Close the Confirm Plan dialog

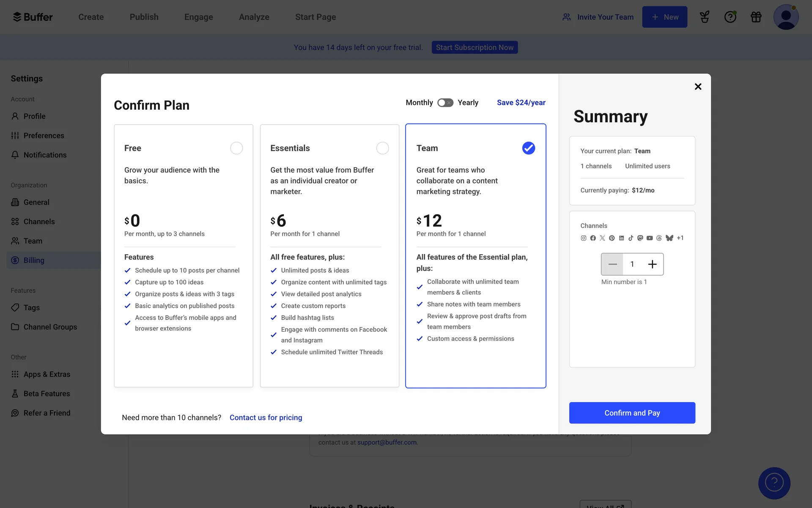click(x=698, y=86)
